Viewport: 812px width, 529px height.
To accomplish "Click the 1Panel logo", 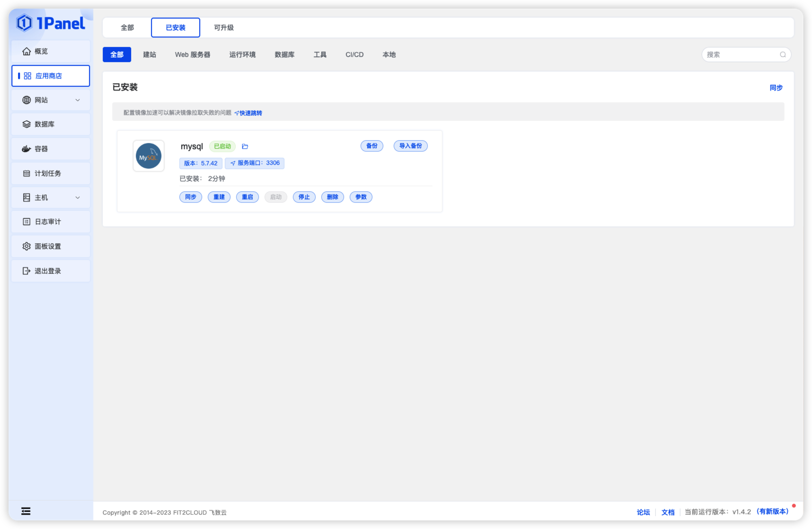I will [51, 23].
